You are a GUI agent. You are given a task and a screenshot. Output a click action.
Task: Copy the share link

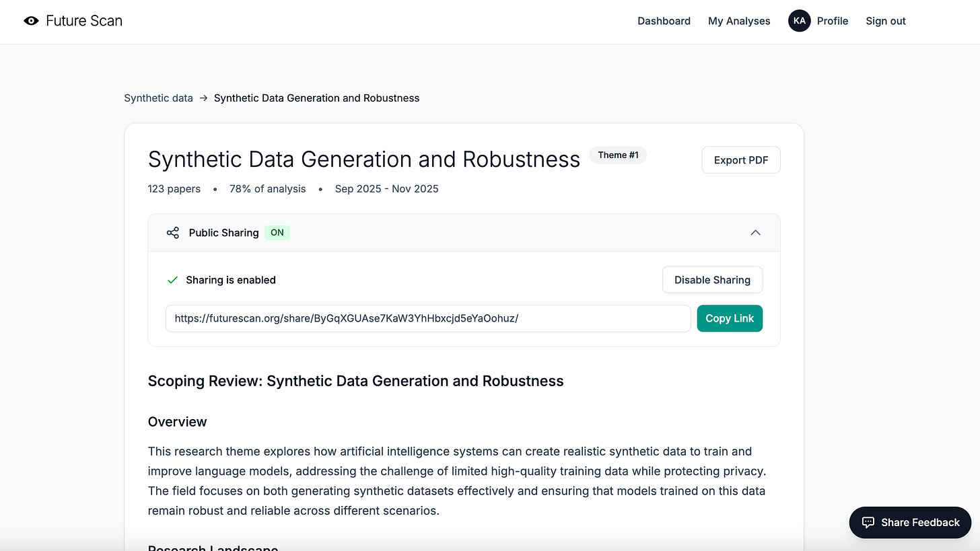pyautogui.click(x=730, y=318)
